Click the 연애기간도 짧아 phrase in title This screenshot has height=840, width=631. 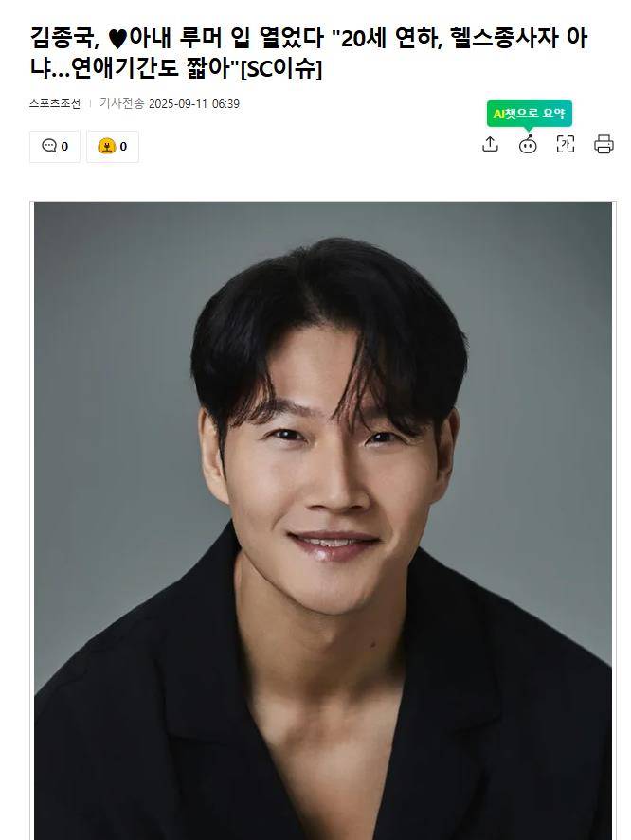(153, 70)
